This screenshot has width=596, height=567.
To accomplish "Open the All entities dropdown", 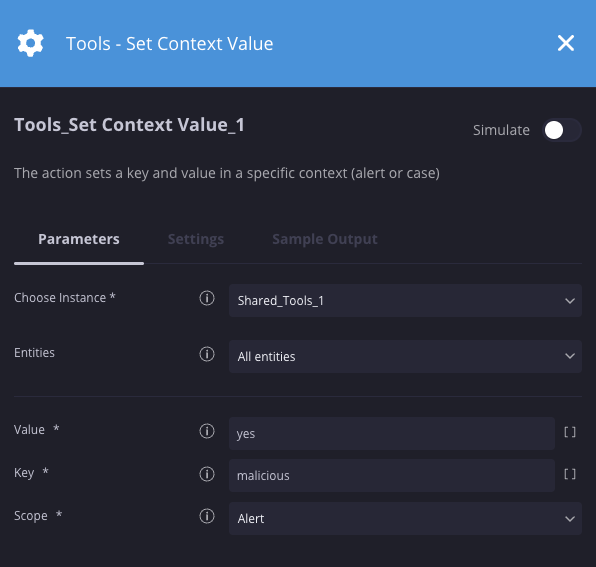I will (x=405, y=356).
